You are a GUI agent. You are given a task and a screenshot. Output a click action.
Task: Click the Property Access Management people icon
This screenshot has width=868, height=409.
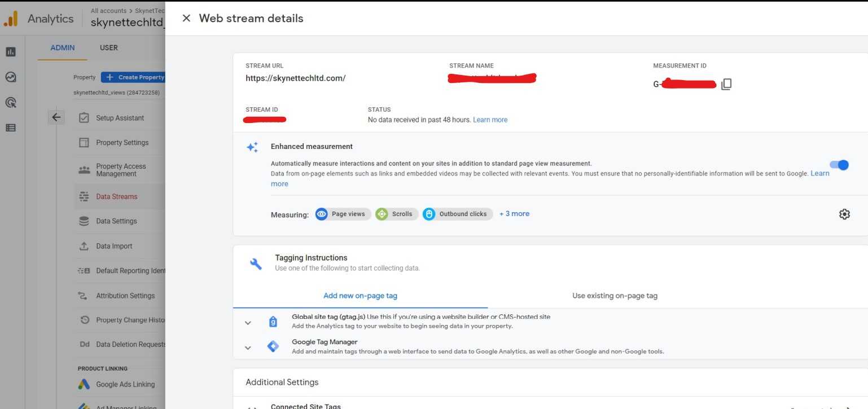tap(84, 170)
